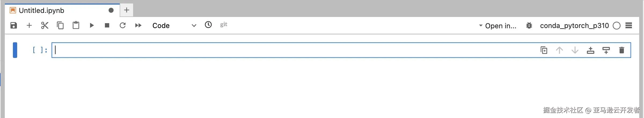Enable the debugger with the bug icon
The image size is (644, 118).
[529, 26]
